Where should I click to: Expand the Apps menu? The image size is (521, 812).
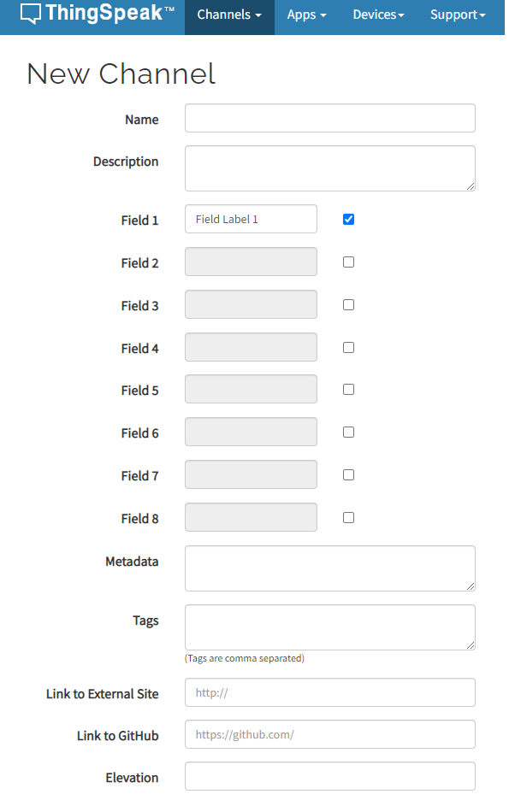(x=306, y=15)
